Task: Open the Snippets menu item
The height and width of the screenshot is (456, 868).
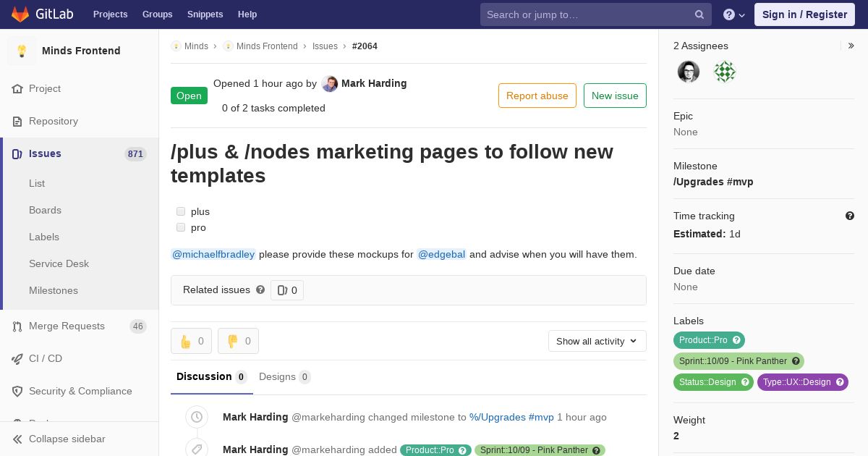Action: point(205,14)
